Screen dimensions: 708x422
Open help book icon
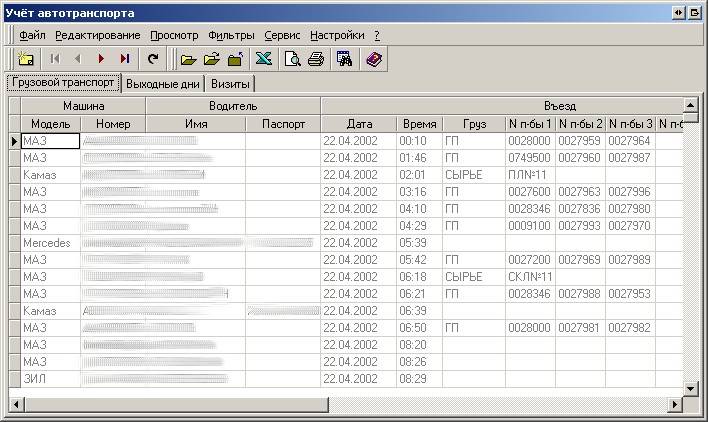374,59
